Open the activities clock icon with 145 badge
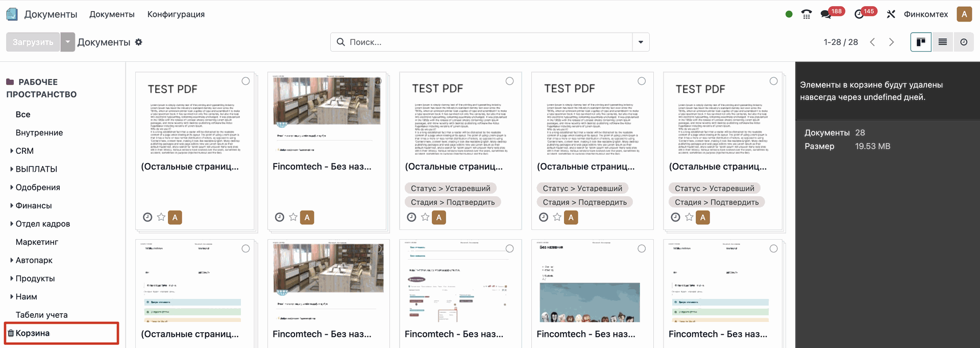Viewport: 980px width, 348px height. click(860, 14)
